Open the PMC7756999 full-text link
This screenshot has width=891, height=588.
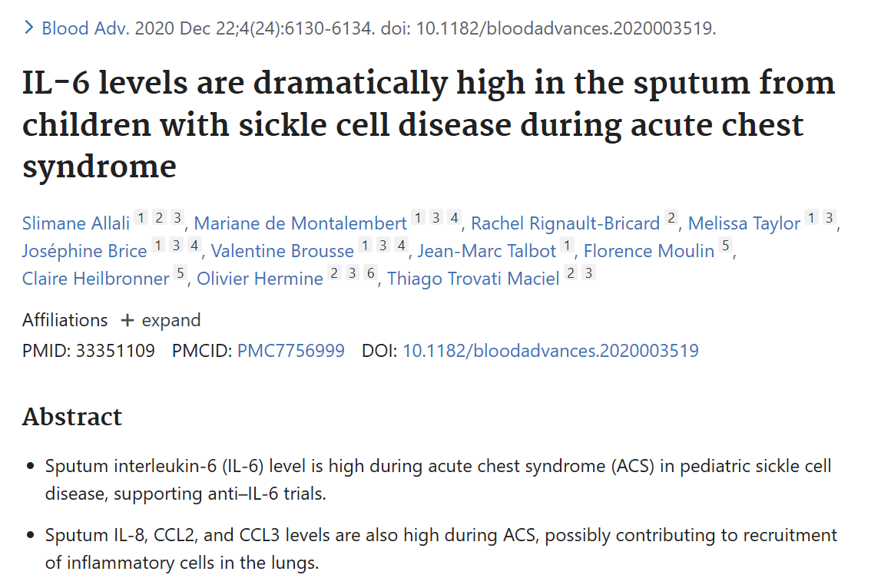tap(291, 351)
